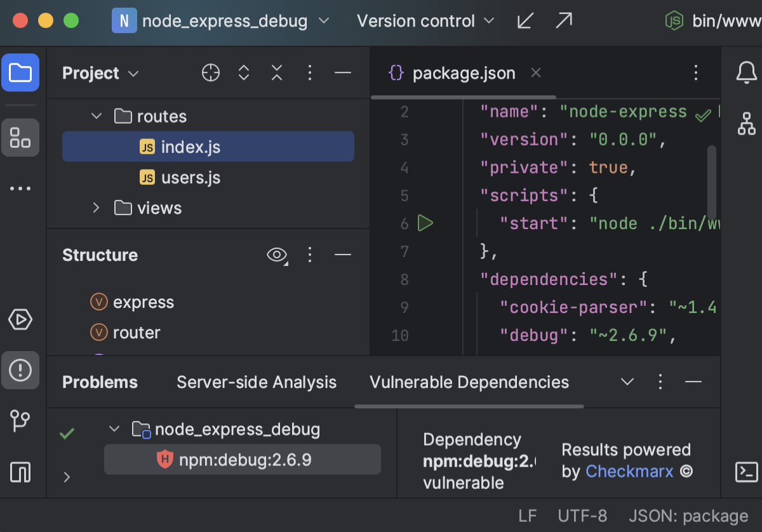Open the Problems tool window icon
This screenshot has height=532, width=762.
pyautogui.click(x=20, y=370)
